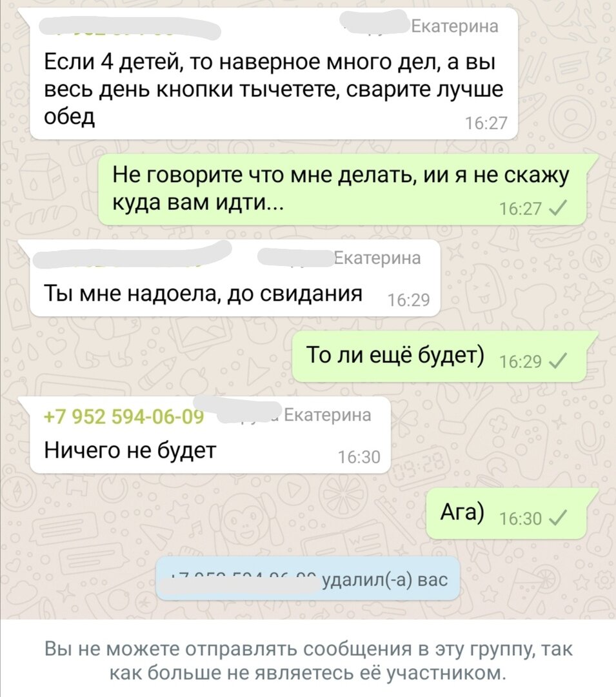
Task: Select the message "Ты мне надоела, до свидания"
Action: [x=235, y=278]
